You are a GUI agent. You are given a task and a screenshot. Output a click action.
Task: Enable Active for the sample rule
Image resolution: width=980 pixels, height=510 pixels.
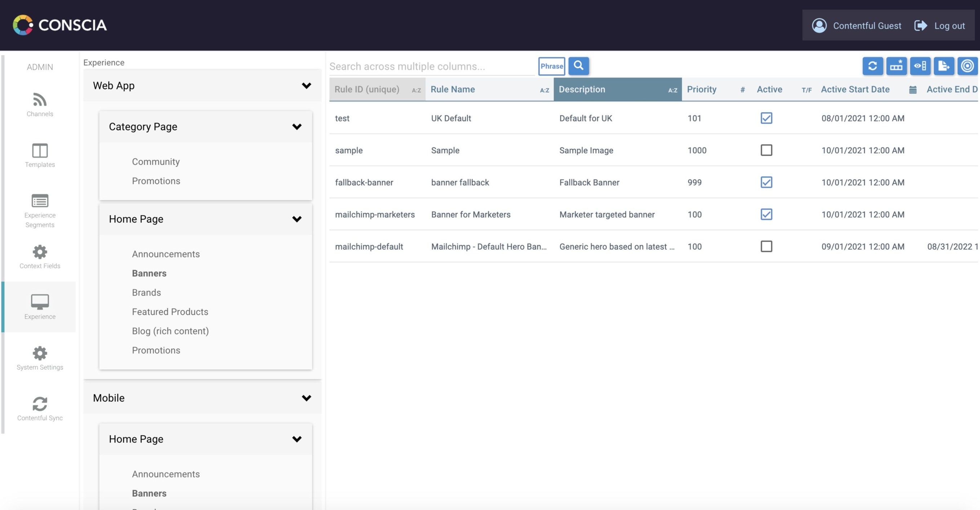(x=767, y=150)
